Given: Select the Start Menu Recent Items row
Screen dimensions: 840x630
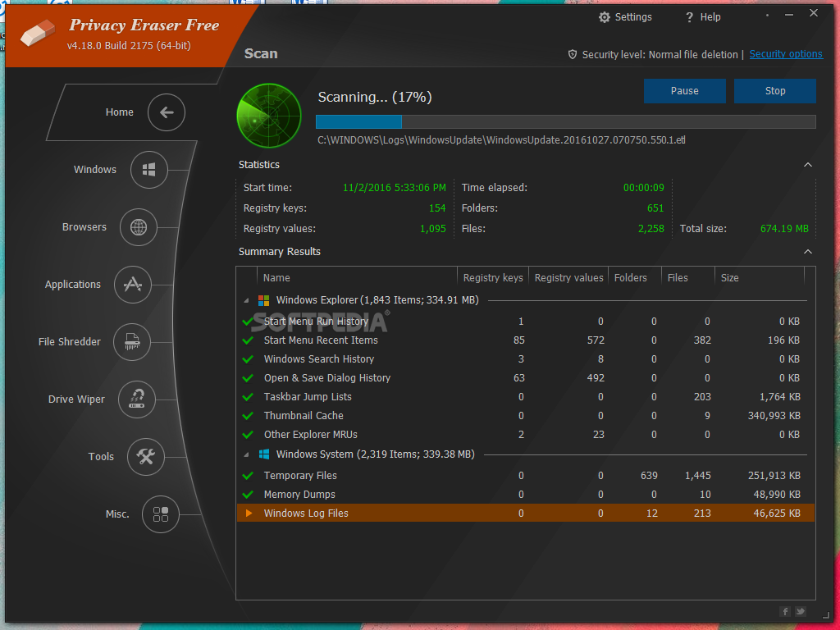Looking at the screenshot, I should click(526, 340).
